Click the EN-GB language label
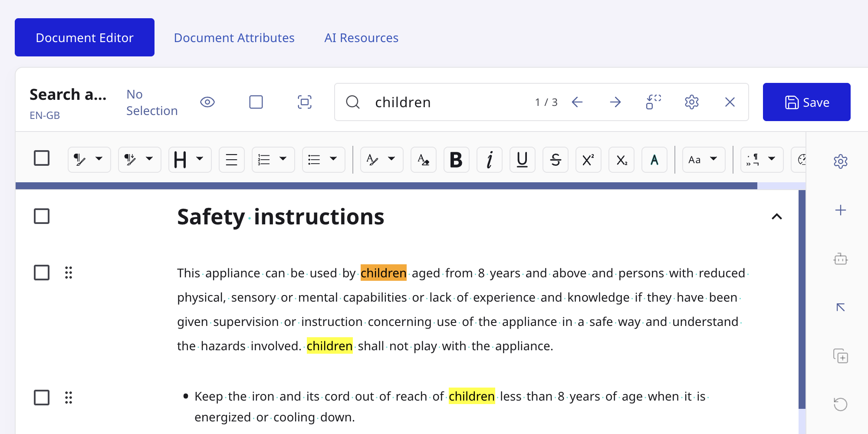The image size is (868, 434). pyautogui.click(x=45, y=115)
